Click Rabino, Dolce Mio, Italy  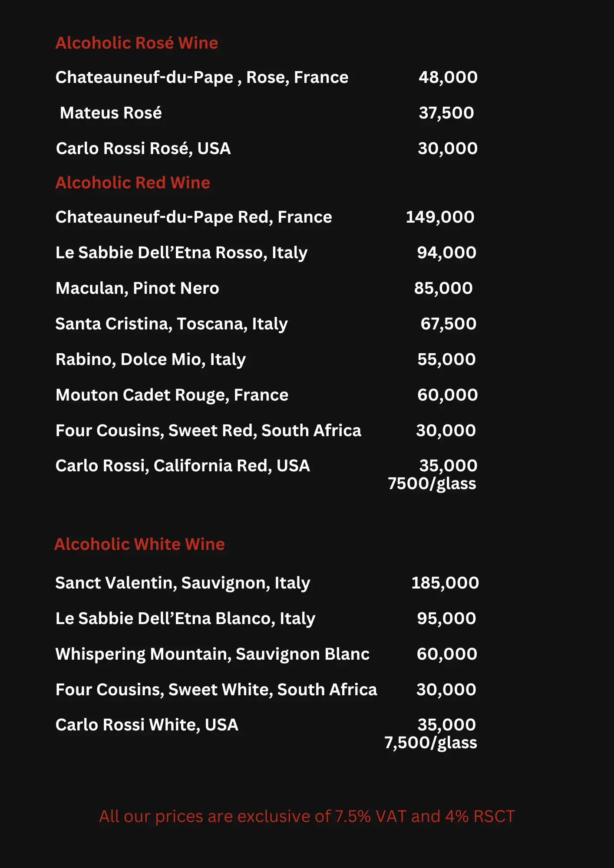[151, 359]
